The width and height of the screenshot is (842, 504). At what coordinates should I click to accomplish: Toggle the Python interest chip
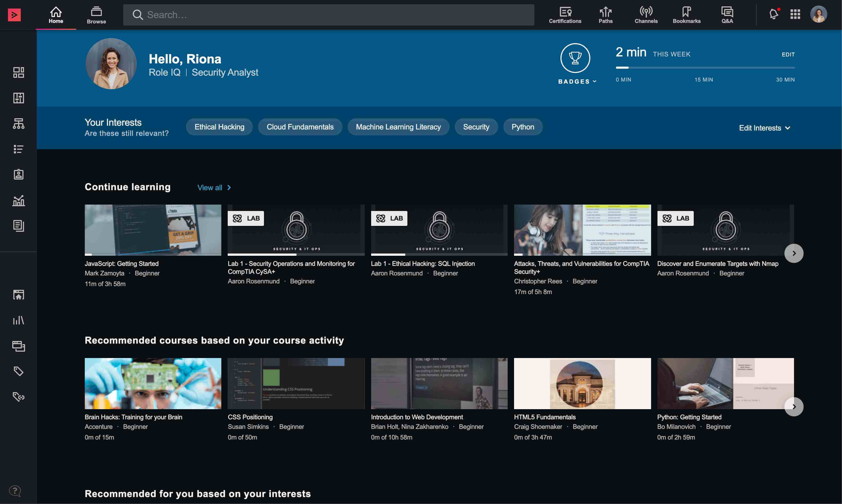click(x=523, y=127)
